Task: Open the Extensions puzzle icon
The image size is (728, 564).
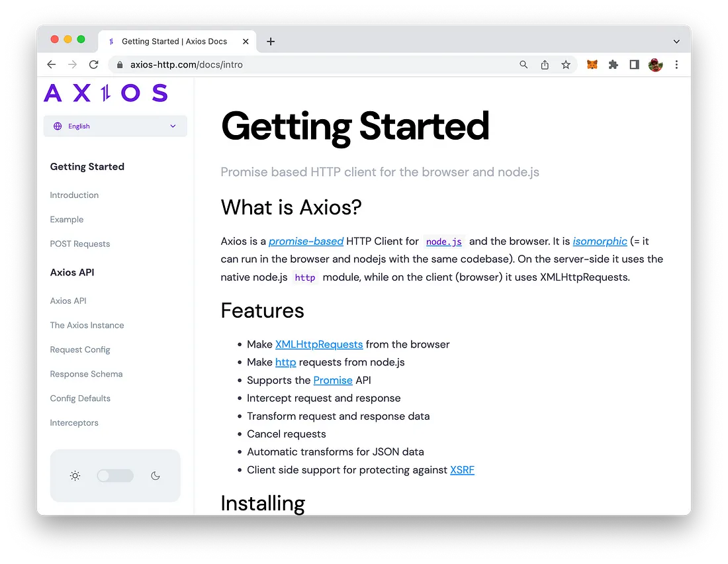Action: coord(614,64)
